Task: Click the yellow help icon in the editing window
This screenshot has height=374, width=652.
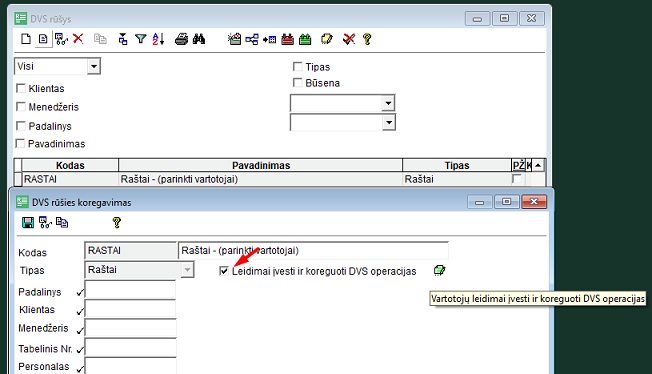Action: (116, 223)
